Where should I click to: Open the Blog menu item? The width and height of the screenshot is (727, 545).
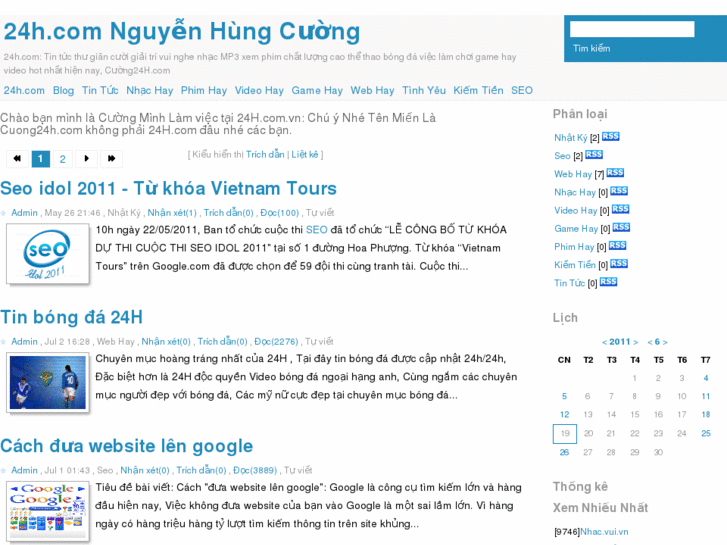(x=64, y=90)
